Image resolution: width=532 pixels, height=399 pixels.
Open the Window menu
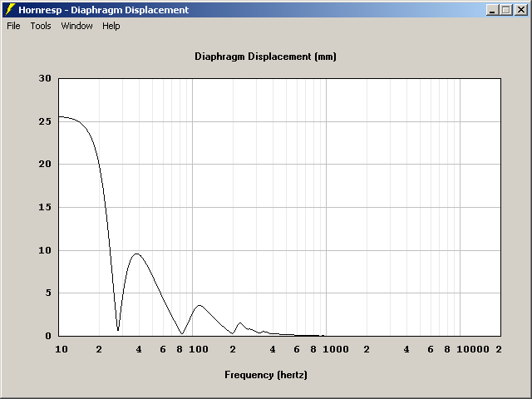tap(76, 26)
